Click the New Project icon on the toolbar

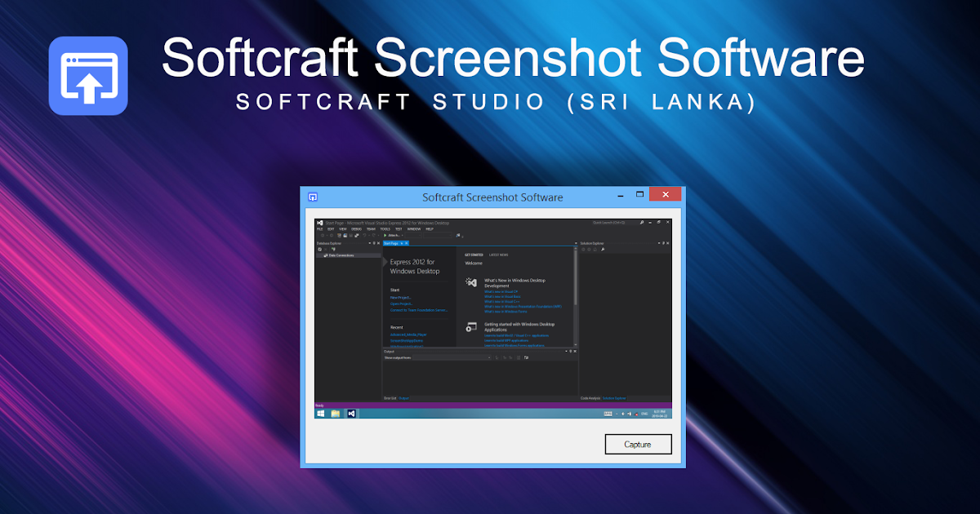coord(339,236)
